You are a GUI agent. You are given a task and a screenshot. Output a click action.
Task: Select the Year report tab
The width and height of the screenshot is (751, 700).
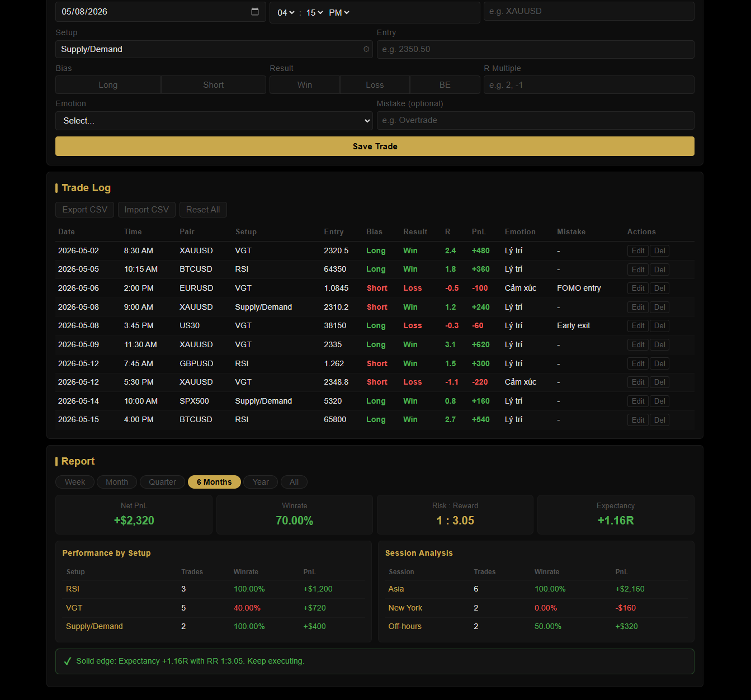pyautogui.click(x=261, y=482)
